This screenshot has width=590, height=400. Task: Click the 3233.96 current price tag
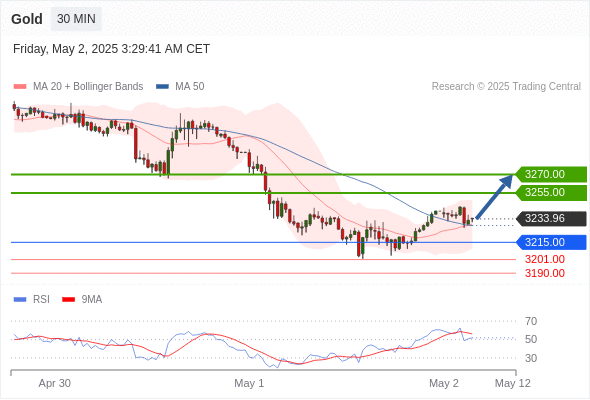click(x=550, y=218)
